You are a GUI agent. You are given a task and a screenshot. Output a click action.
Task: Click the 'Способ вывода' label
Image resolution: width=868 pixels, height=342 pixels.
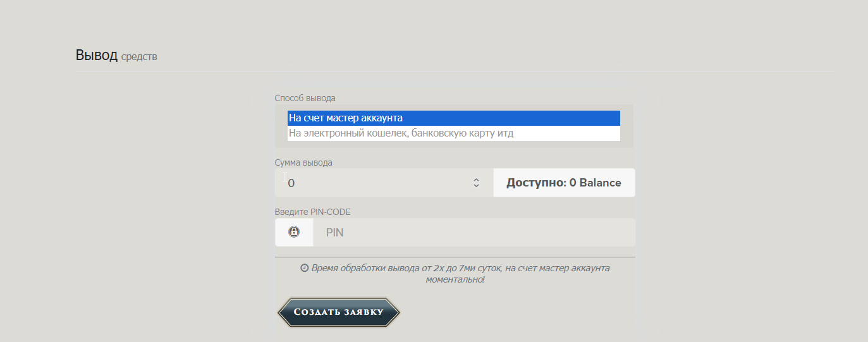[305, 98]
